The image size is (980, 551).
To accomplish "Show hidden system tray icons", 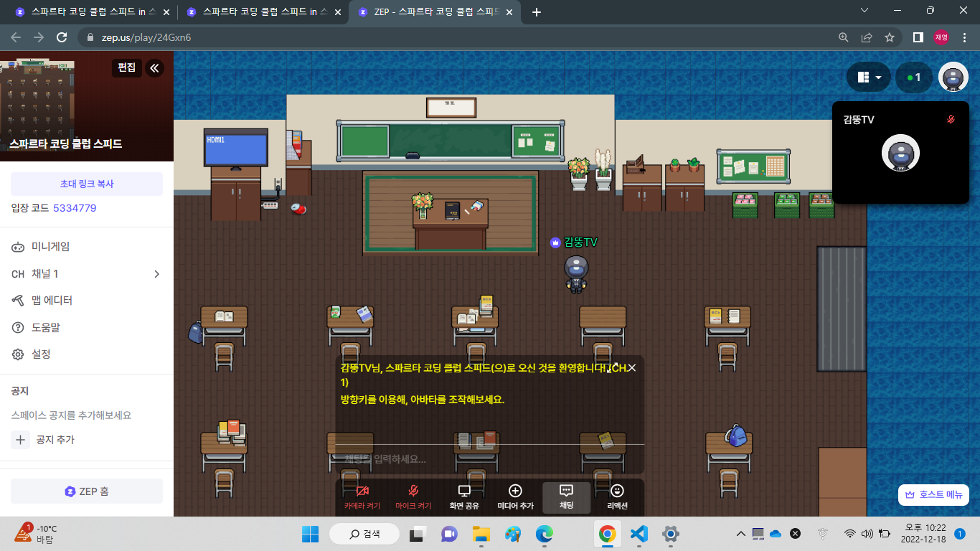I will click(741, 534).
